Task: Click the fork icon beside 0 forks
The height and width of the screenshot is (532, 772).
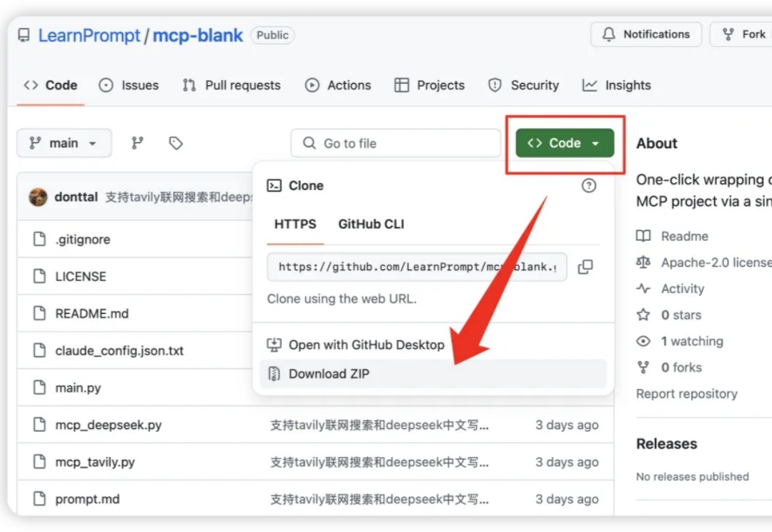Action: coord(643,368)
